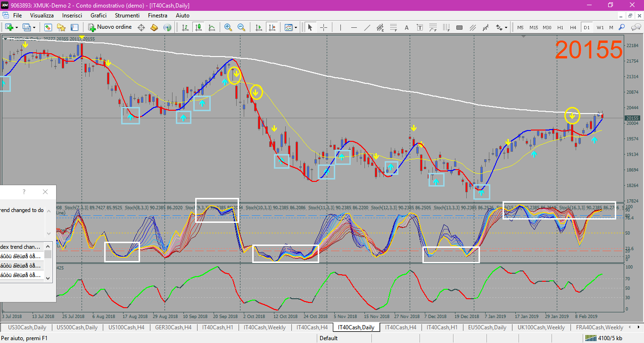This screenshot has width=644, height=343.
Task: Expand the new chart dropdown arrow
Action: pos(17,27)
